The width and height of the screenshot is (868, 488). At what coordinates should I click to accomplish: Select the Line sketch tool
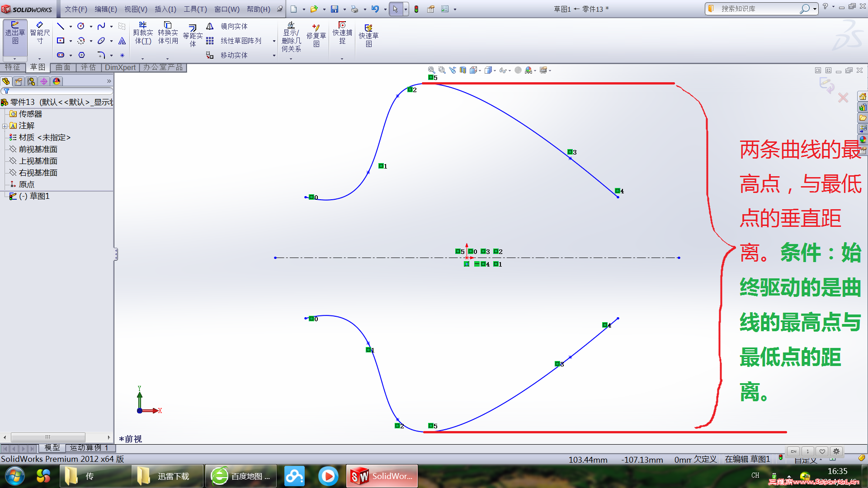[x=61, y=26]
